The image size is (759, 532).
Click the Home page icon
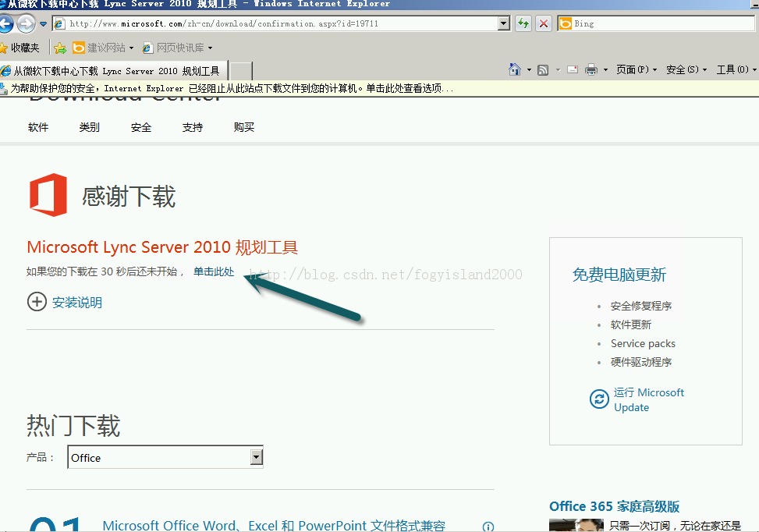click(x=515, y=69)
